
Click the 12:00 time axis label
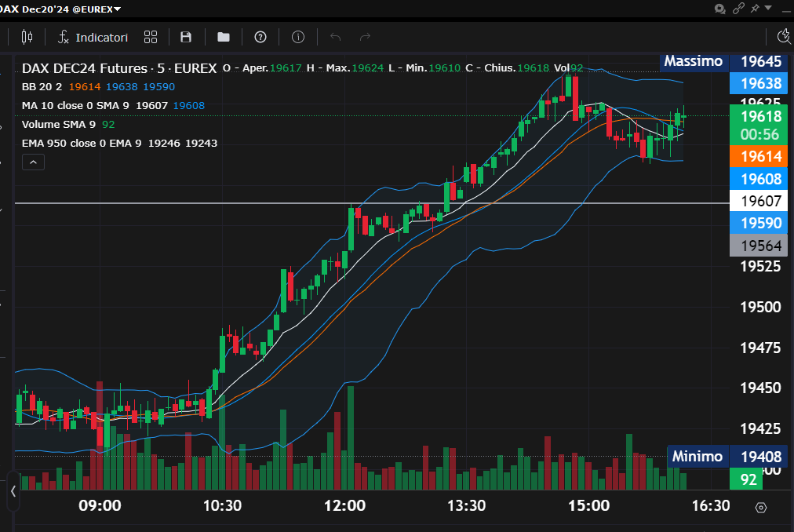(x=344, y=506)
